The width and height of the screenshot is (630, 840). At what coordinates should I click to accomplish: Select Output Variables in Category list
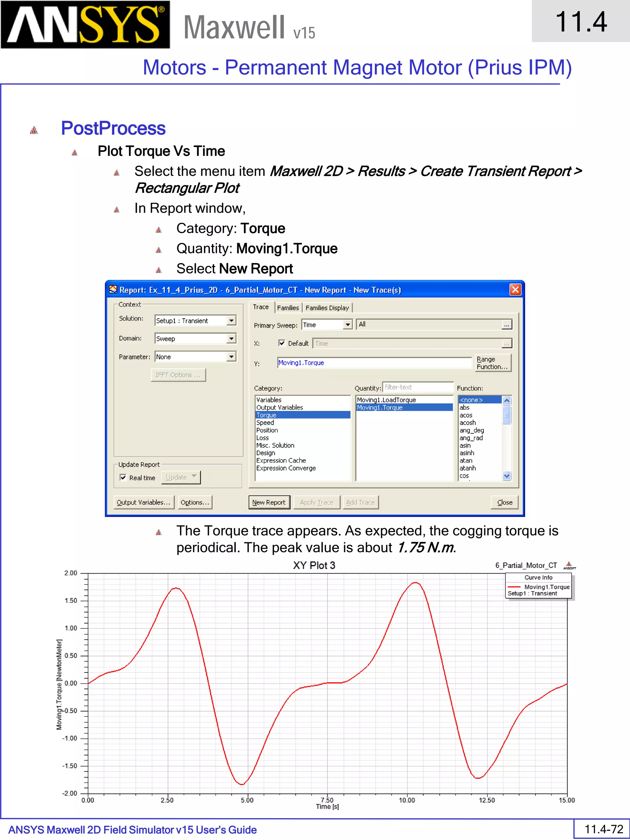[x=303, y=408]
